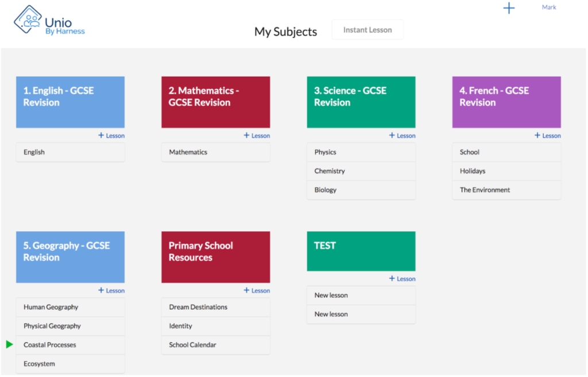This screenshot has height=377, width=588.
Task: Select the French - GCSE Revision purple card
Action: [506, 102]
